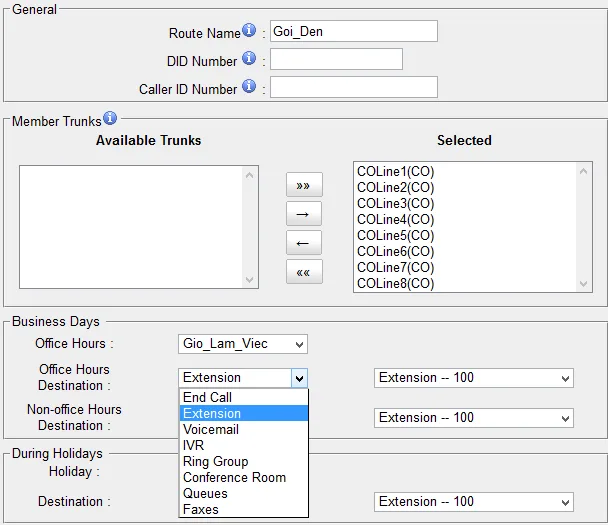The width and height of the screenshot is (609, 525).
Task: Open the Office Hours Gio_Lam_Viec dropdown
Action: (243, 344)
